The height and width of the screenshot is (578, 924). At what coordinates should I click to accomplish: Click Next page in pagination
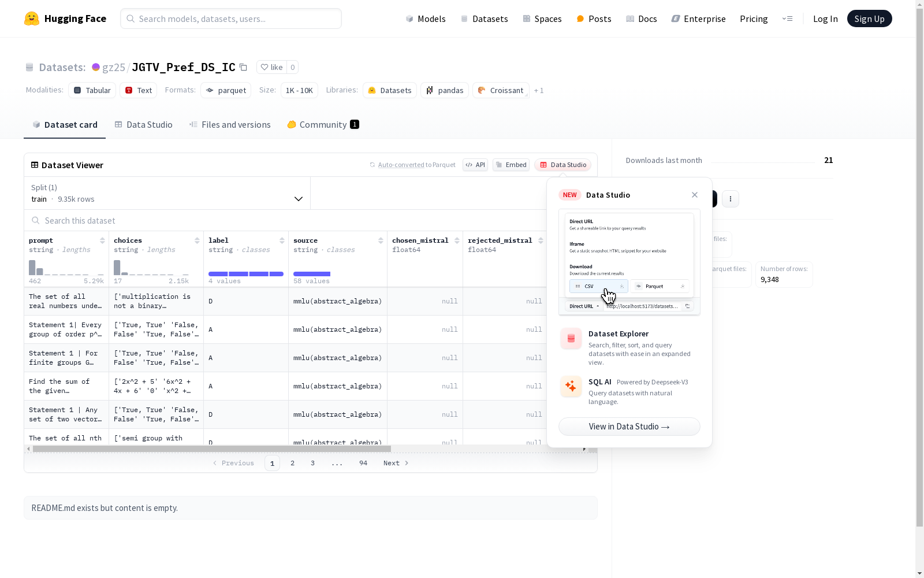click(x=396, y=463)
